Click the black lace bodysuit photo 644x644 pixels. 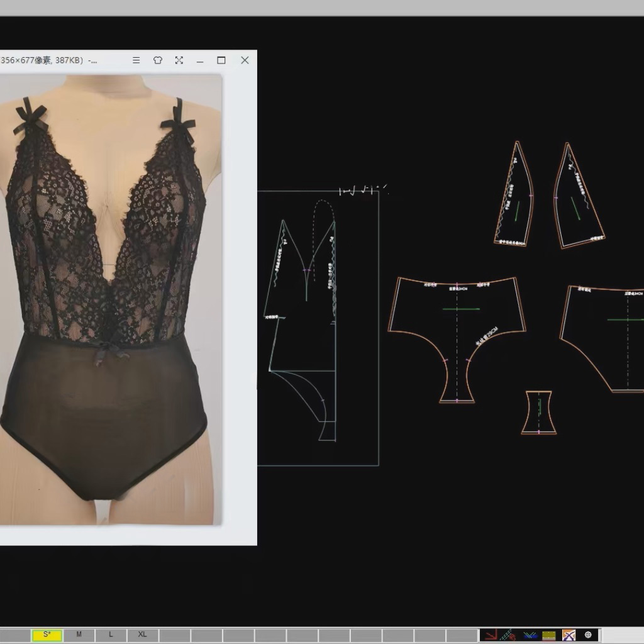(x=111, y=299)
